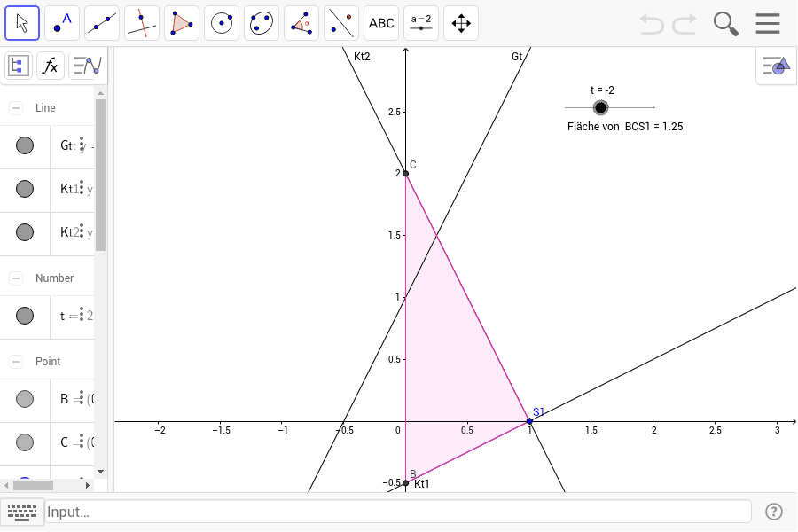Select the Move arrow tool
This screenshot has width=798, height=532.
(x=22, y=23)
